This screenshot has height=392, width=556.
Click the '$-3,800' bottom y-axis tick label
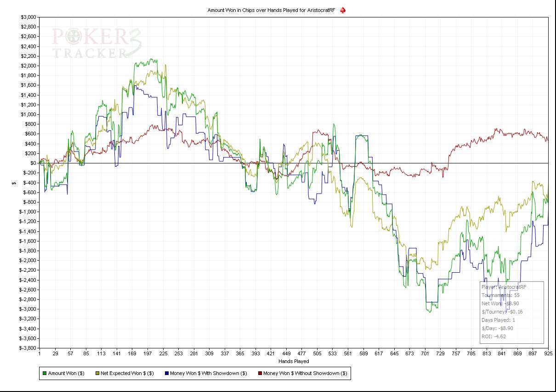pos(28,348)
